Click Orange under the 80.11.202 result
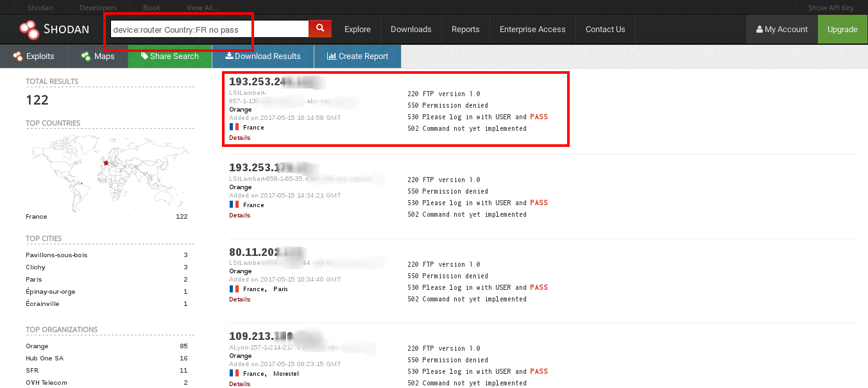868x388 pixels. click(240, 271)
